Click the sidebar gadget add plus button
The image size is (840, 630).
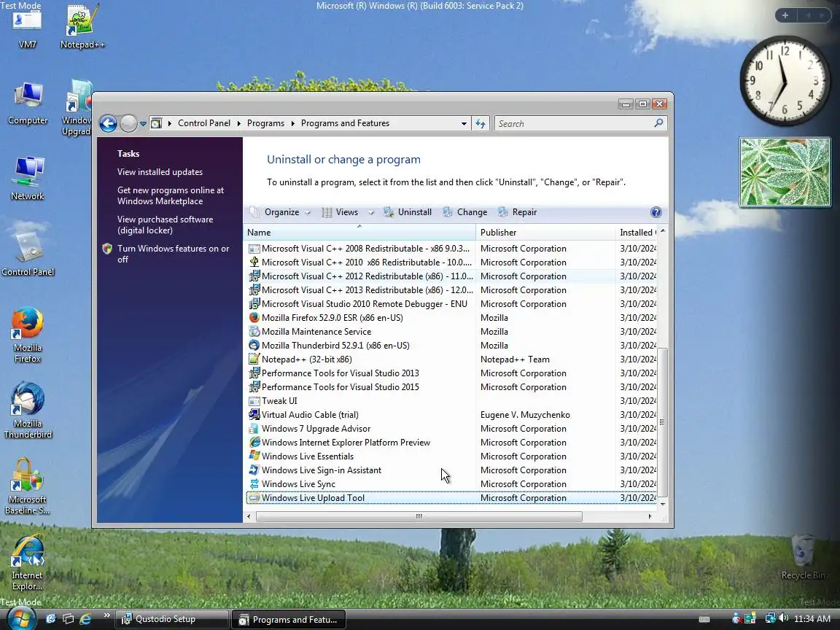pyautogui.click(x=785, y=15)
